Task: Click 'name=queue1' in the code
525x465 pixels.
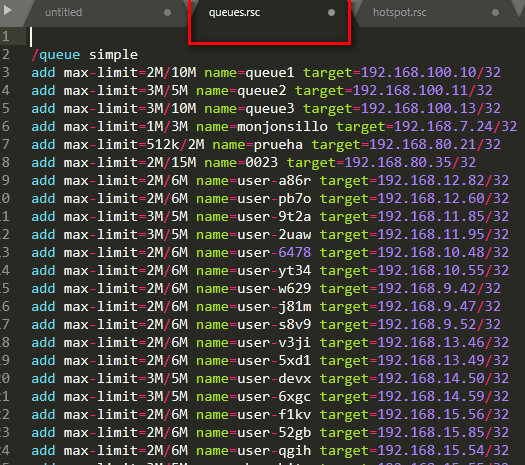Action: tap(249, 73)
